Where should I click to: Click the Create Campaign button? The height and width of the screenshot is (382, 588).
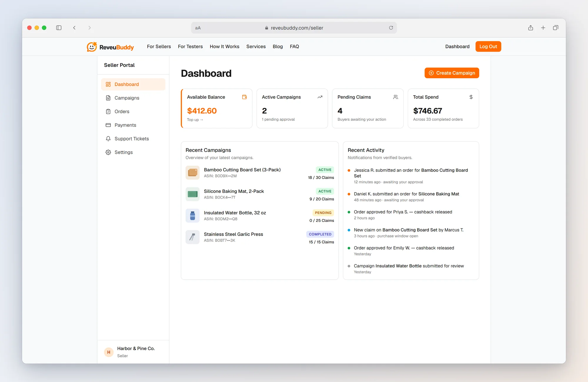coord(452,73)
